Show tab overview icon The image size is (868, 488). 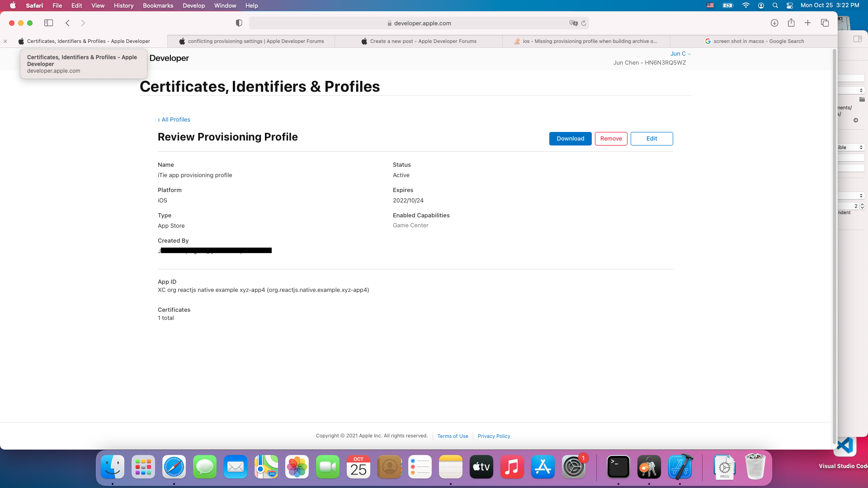click(x=825, y=23)
